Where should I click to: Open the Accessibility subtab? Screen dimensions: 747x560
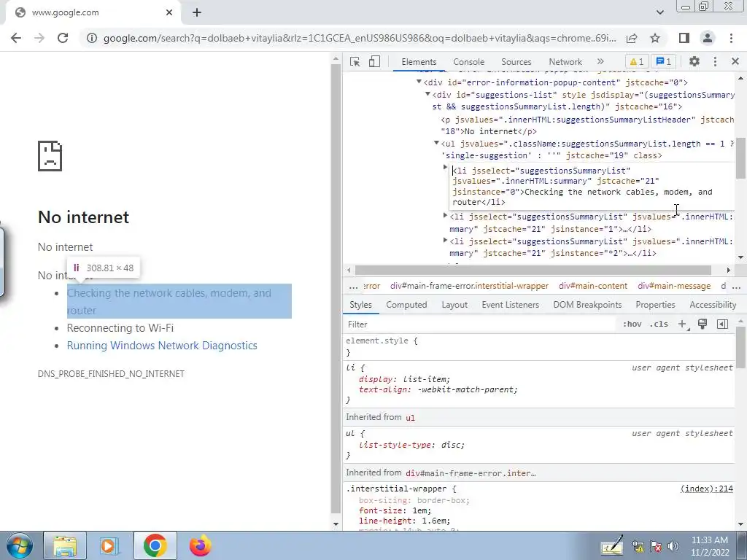click(x=713, y=305)
